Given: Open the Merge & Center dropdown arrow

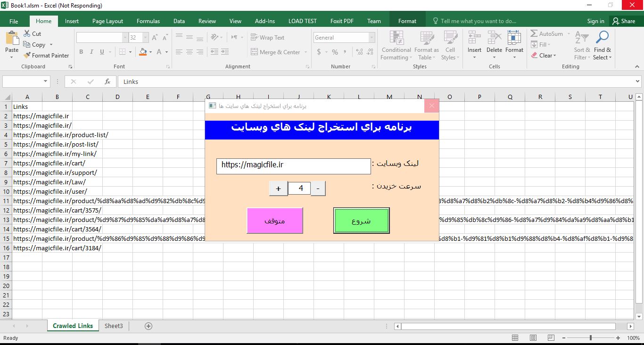Looking at the screenshot, I should pyautogui.click(x=305, y=52).
